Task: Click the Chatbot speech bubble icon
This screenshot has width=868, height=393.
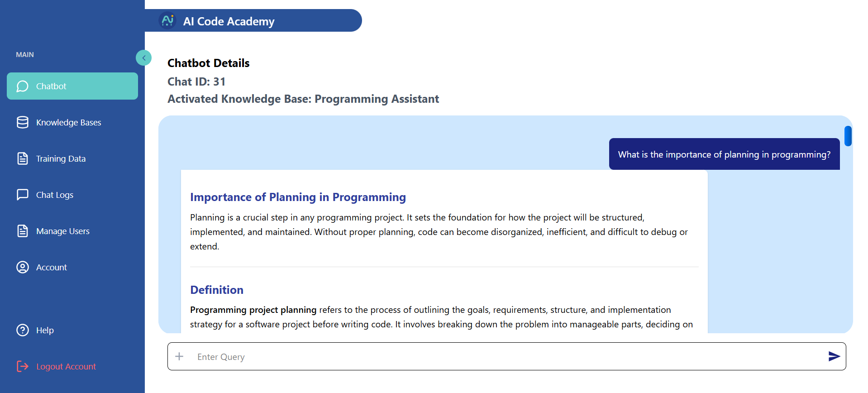Action: [x=22, y=86]
